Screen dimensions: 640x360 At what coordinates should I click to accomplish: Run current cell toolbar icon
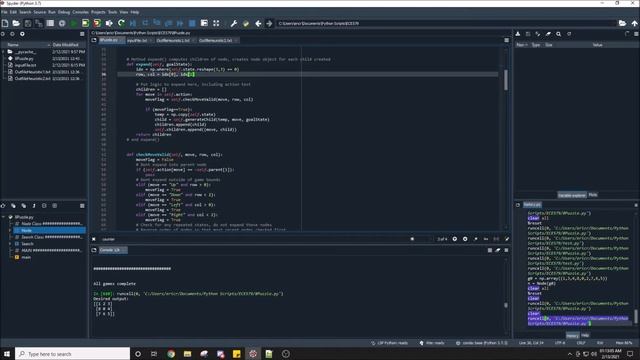point(85,23)
